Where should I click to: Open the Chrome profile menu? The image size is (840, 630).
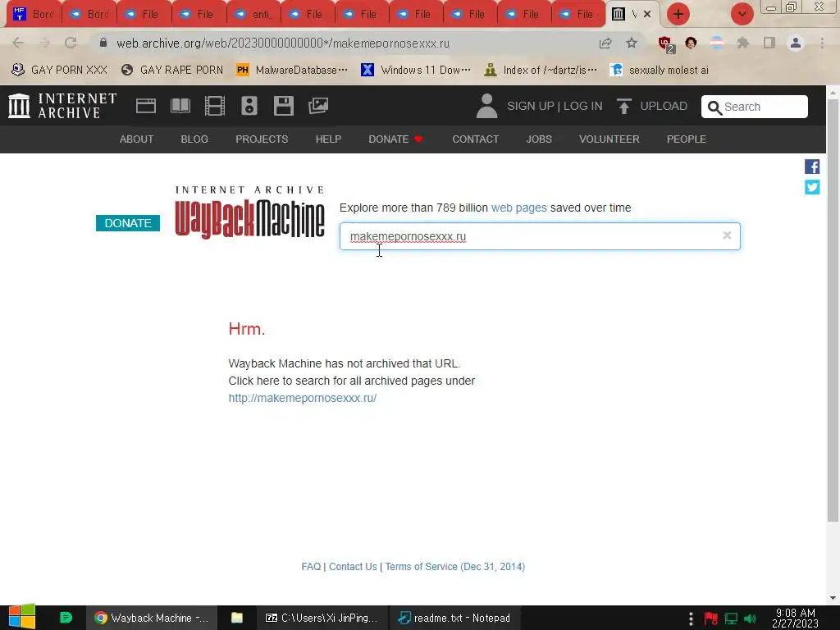click(x=796, y=43)
